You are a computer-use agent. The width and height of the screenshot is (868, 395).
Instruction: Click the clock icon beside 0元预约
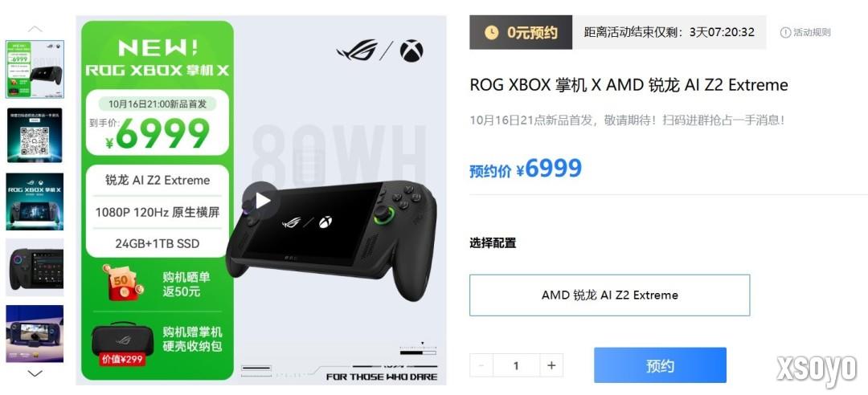(x=491, y=33)
